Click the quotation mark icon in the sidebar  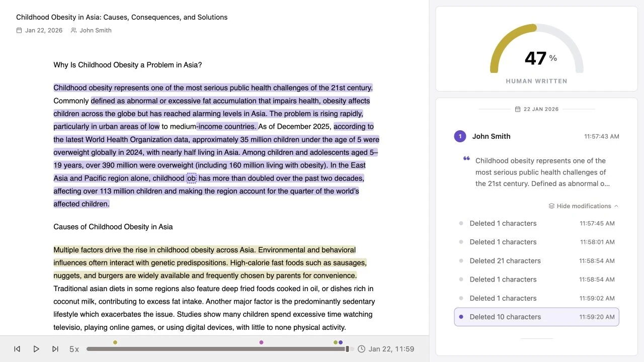[466, 159]
